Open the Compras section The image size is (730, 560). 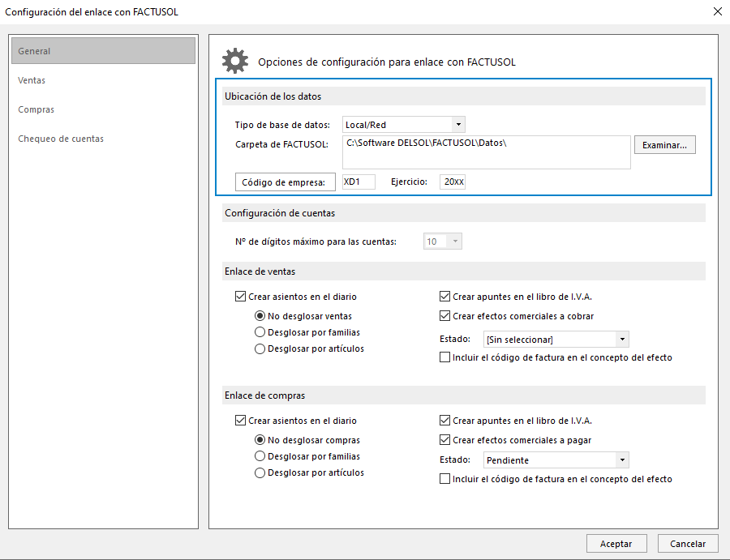36,109
